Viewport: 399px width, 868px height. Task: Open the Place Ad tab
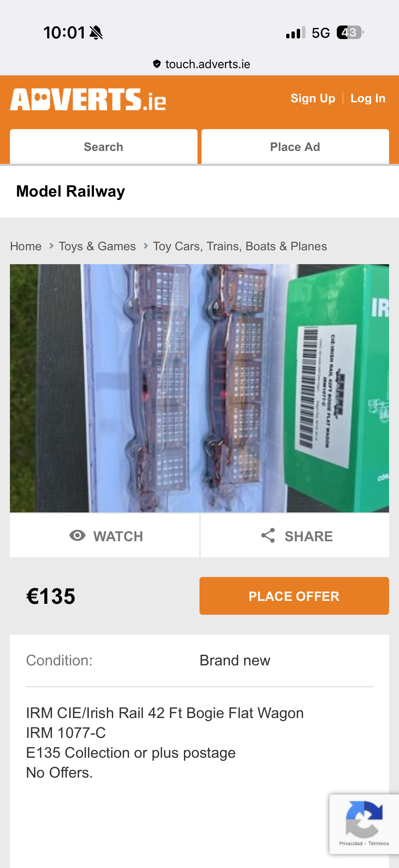[295, 147]
